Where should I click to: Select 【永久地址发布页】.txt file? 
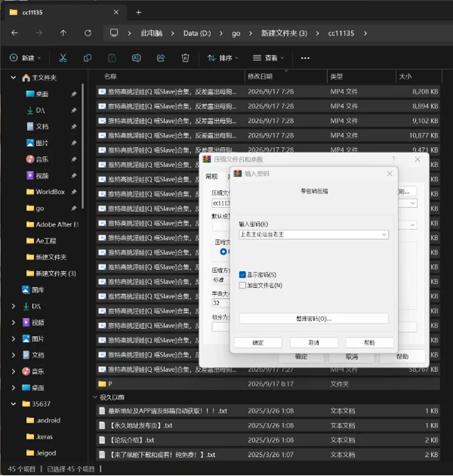pos(268,425)
